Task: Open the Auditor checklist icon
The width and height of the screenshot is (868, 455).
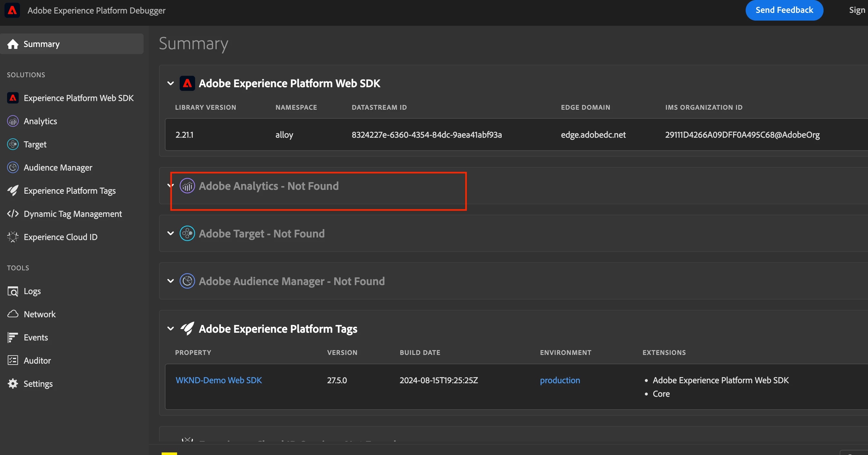Action: pyautogui.click(x=13, y=361)
